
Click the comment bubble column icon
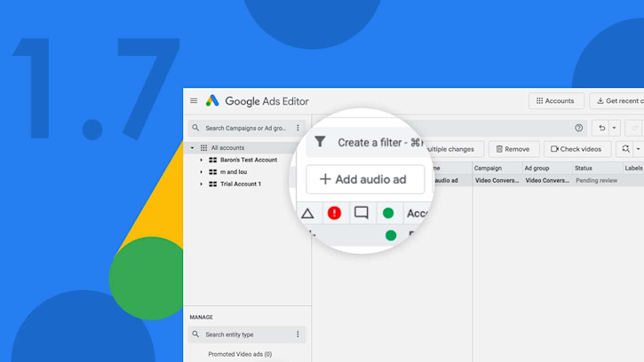pyautogui.click(x=362, y=213)
